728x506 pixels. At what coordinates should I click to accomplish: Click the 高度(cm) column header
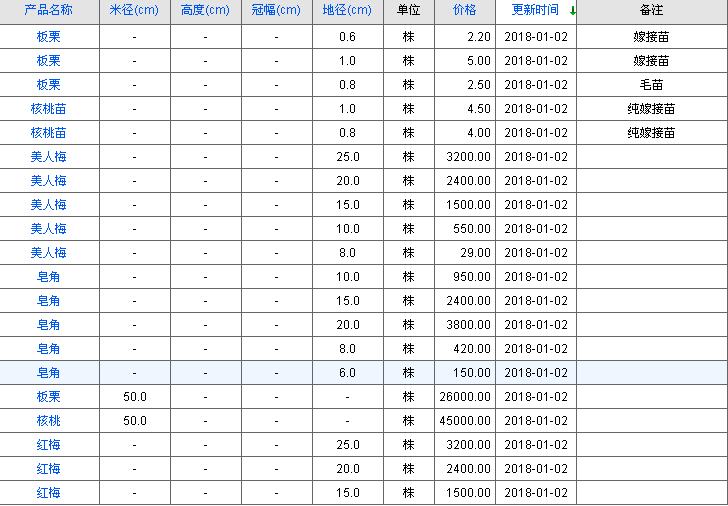pyautogui.click(x=205, y=11)
